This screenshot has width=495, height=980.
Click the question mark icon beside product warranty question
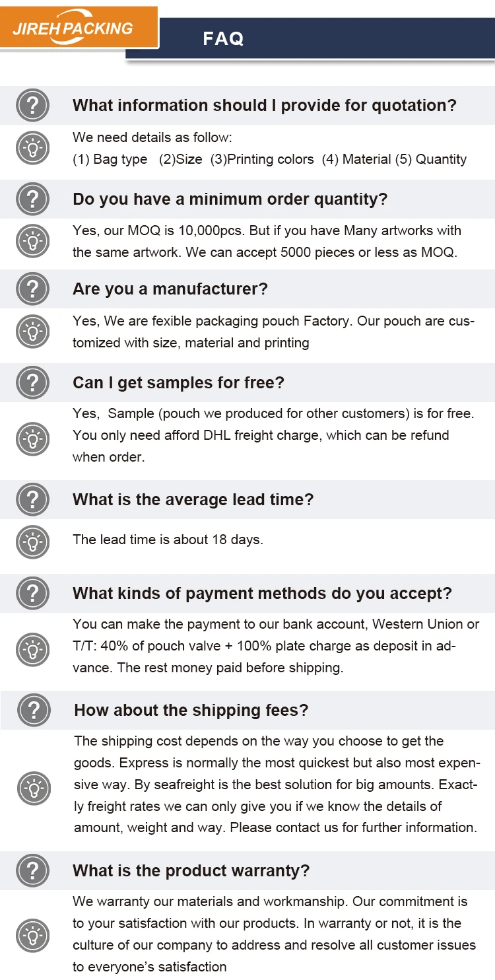point(33,870)
